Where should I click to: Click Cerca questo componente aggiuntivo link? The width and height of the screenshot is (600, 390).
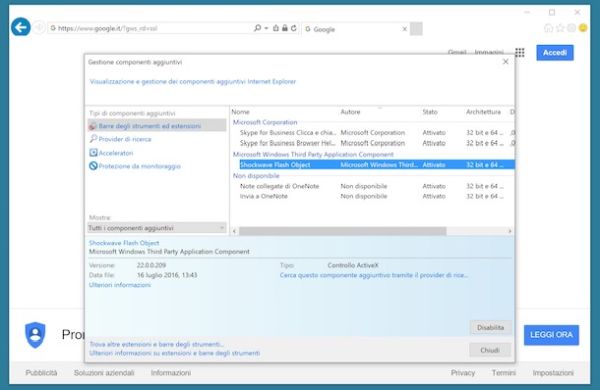click(374, 275)
